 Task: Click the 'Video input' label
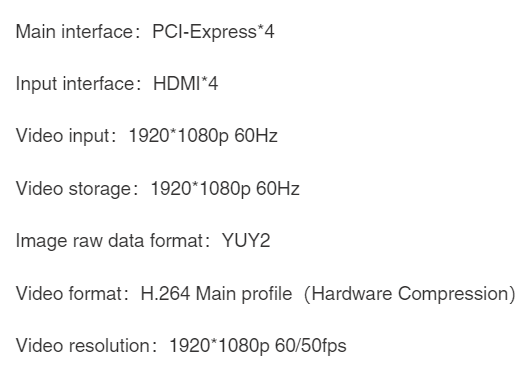point(63,136)
